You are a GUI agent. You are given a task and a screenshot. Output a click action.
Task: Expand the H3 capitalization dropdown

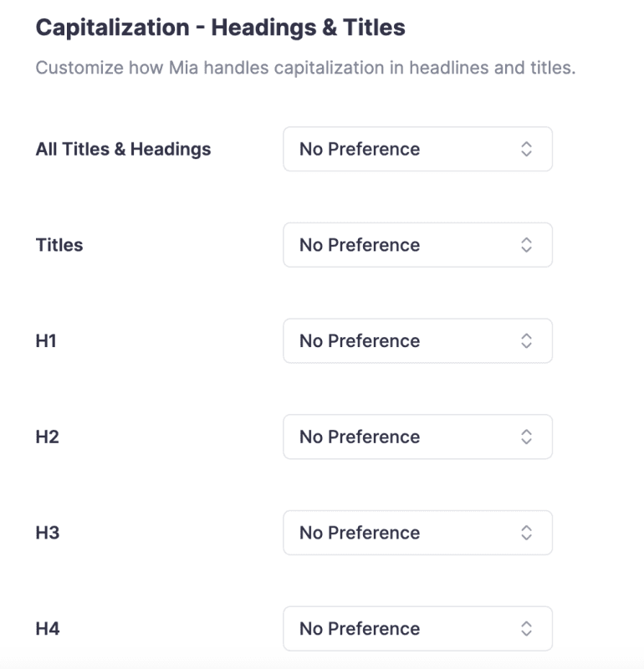417,533
